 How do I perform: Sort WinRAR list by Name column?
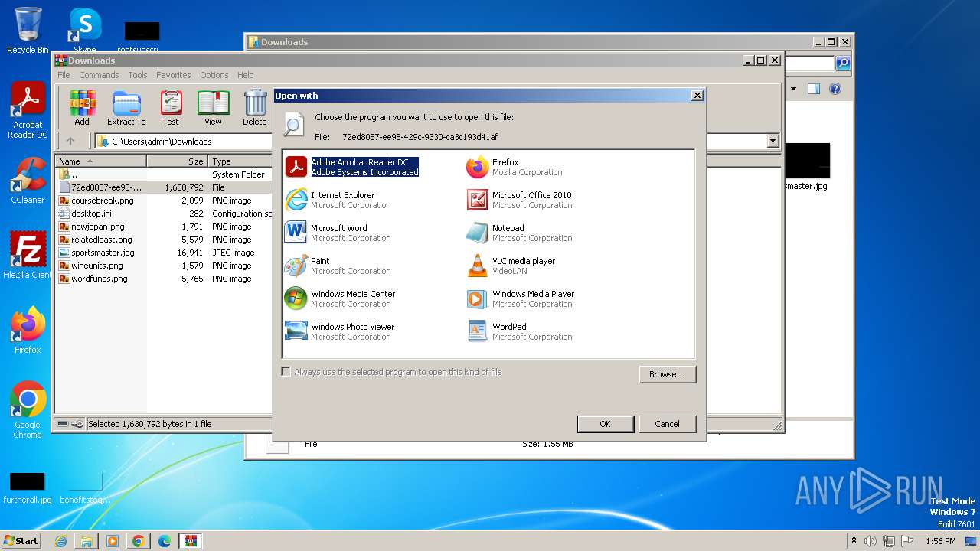(x=101, y=161)
